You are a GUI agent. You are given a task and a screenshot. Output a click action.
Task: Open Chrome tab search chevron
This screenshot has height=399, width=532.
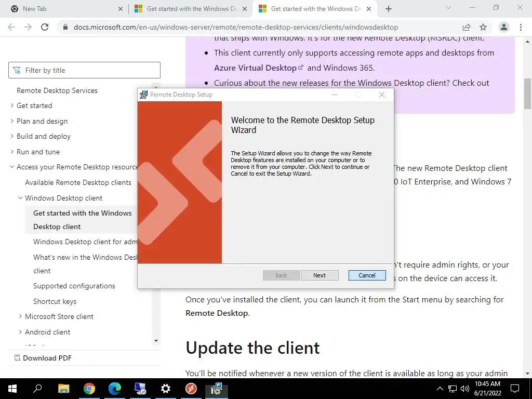pos(448,7)
